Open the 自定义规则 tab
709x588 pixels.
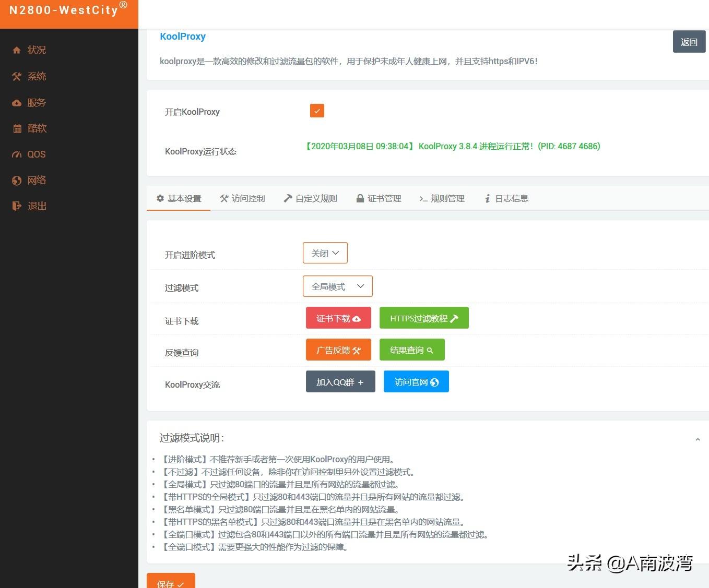(x=310, y=199)
